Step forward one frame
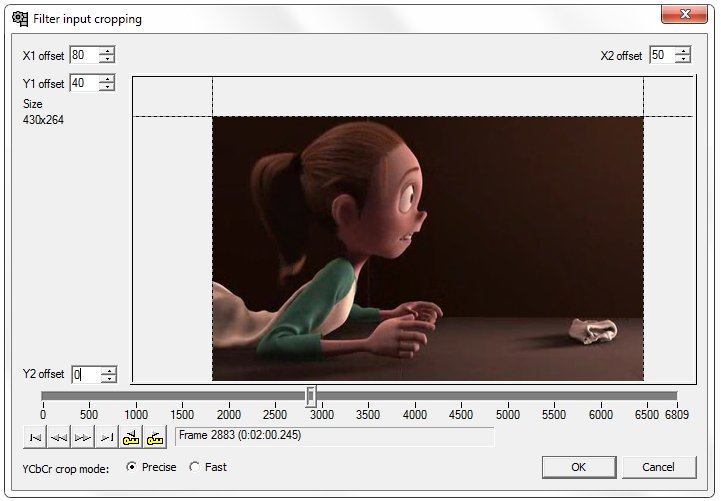This screenshot has width=721, height=501. (83, 437)
